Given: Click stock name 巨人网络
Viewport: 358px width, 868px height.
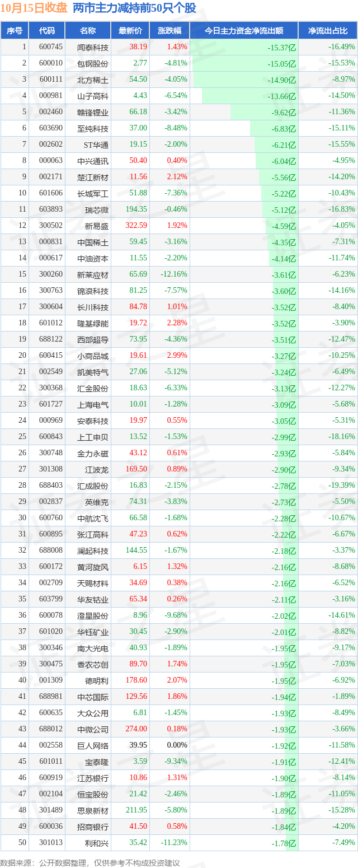Looking at the screenshot, I should (x=93, y=745).
